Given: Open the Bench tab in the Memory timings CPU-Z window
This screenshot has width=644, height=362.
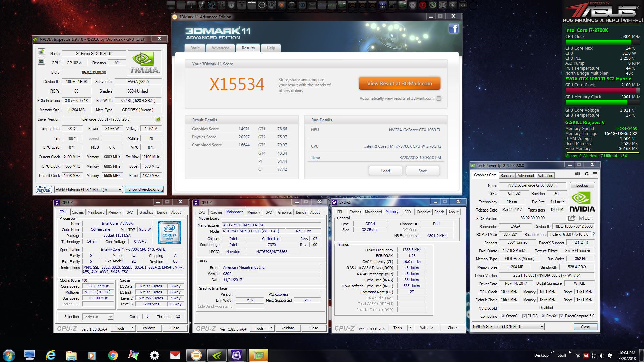Looking at the screenshot, I should pyautogui.click(x=439, y=212).
